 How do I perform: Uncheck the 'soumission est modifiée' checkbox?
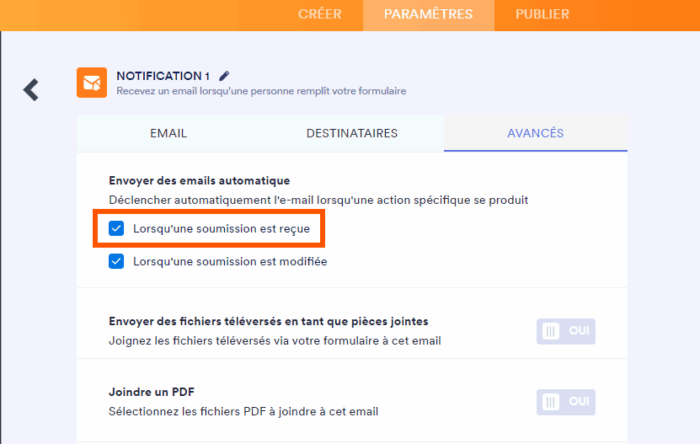click(116, 262)
